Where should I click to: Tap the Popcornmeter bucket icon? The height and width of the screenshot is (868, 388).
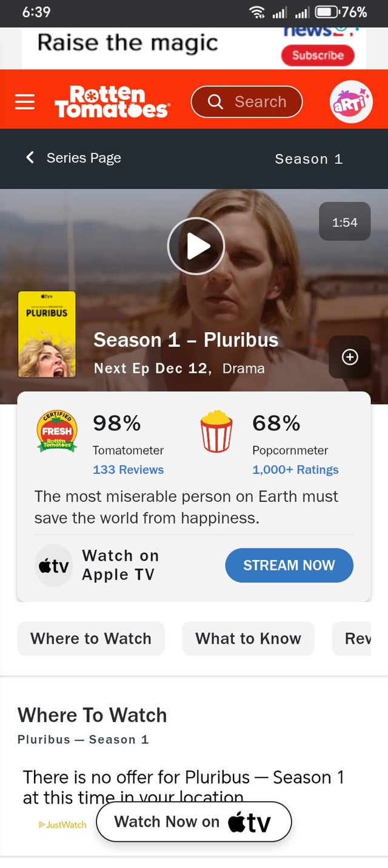(x=216, y=431)
